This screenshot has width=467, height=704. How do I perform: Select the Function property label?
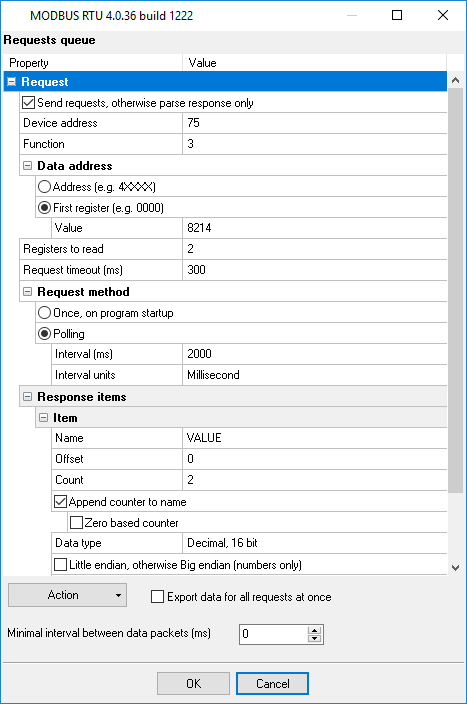pos(44,144)
